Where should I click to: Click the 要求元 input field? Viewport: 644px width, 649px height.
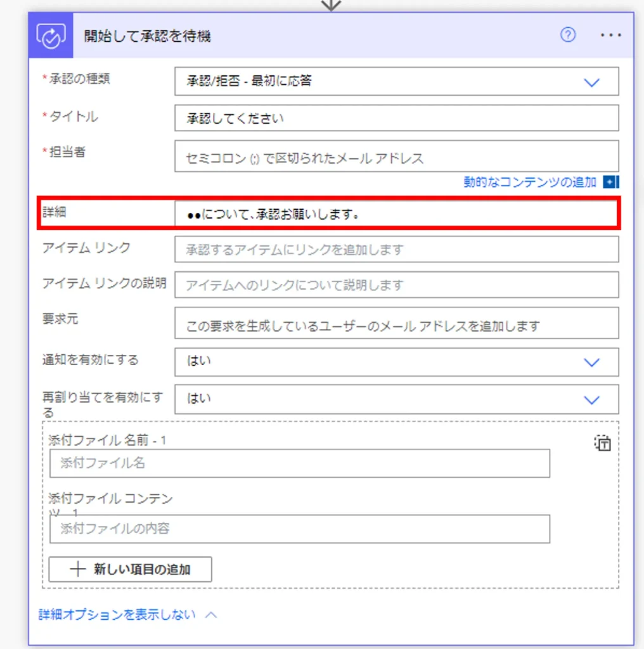coord(396,324)
